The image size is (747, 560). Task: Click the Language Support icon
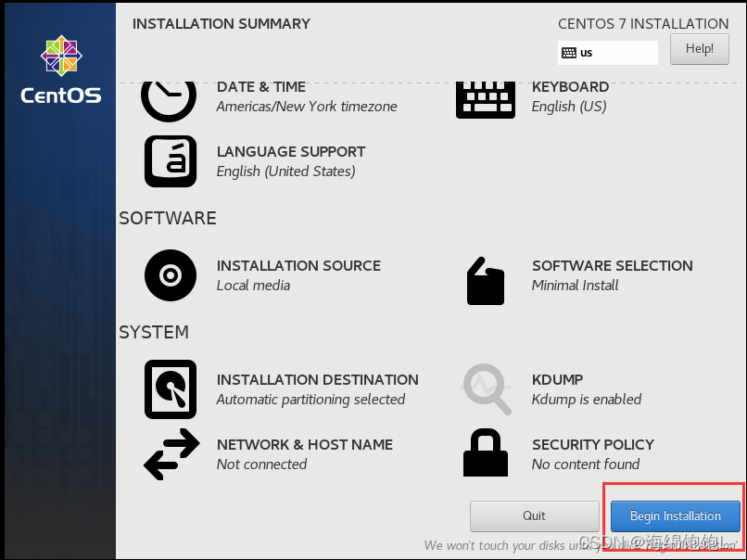[x=171, y=161]
